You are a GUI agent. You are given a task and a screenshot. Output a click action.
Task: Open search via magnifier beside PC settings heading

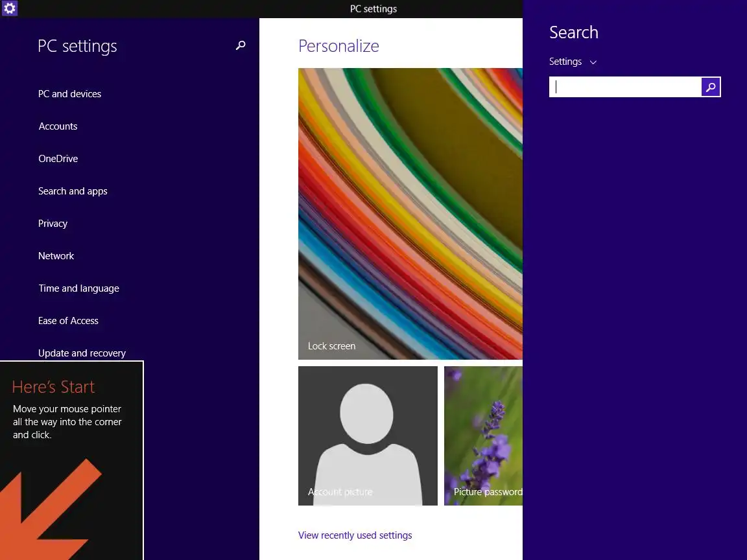click(241, 45)
